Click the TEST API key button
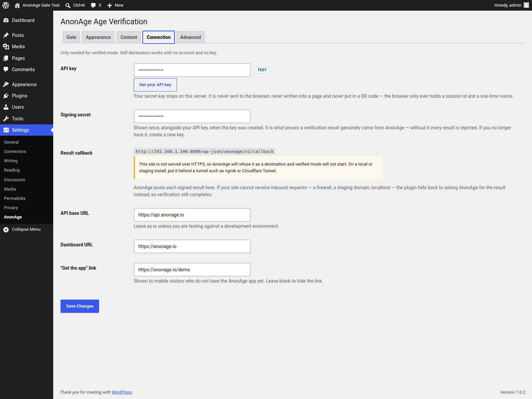 click(262, 70)
